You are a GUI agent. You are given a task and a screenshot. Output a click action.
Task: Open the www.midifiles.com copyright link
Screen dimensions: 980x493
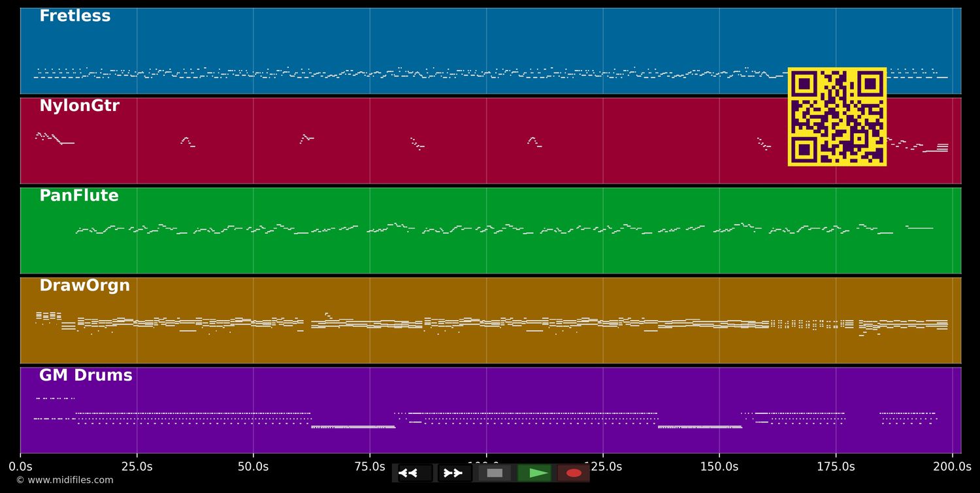65,480
